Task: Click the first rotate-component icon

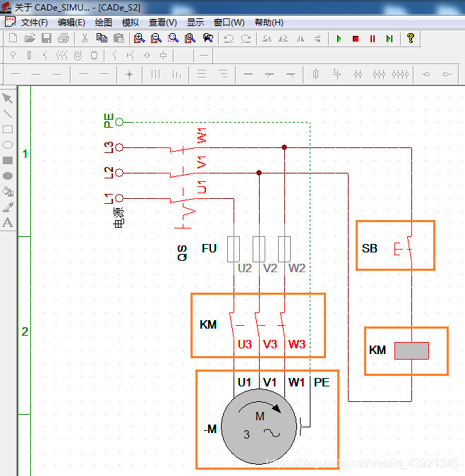Action: [267, 39]
